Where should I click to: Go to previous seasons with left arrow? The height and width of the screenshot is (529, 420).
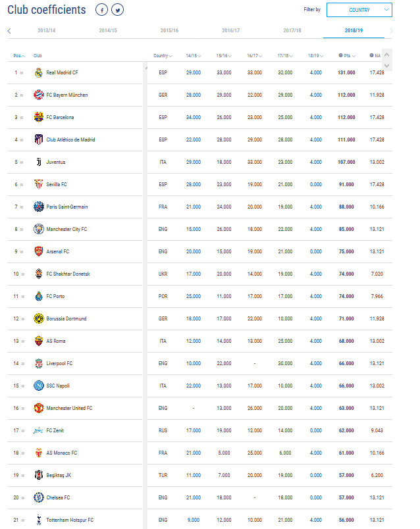(x=9, y=30)
